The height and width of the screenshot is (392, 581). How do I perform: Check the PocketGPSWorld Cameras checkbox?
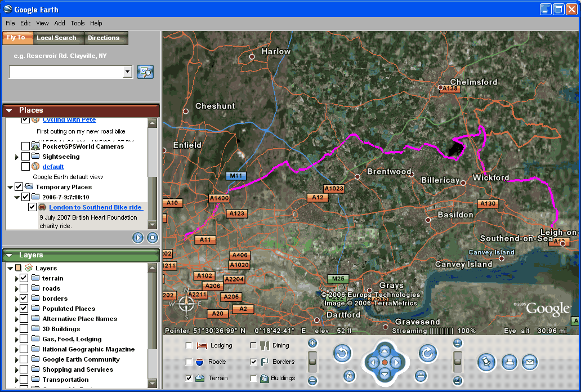coord(25,146)
